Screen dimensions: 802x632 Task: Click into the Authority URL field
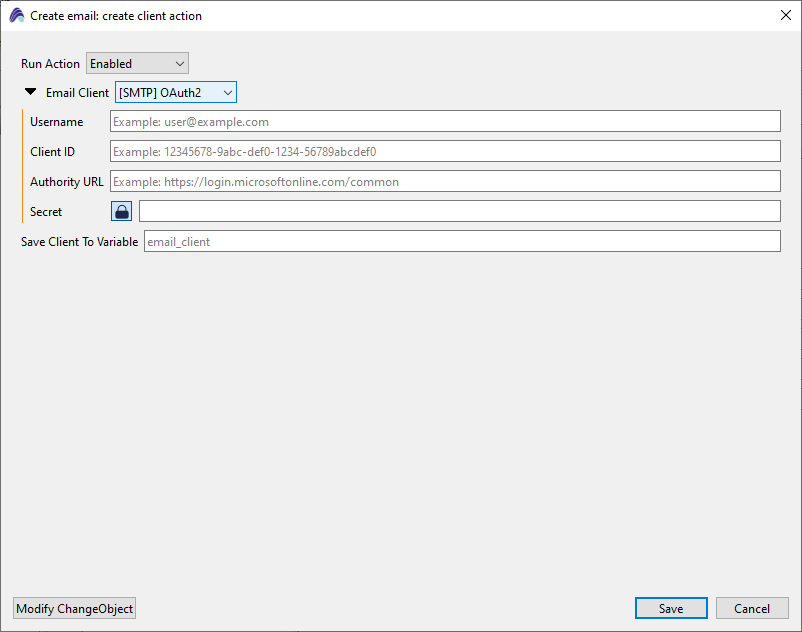tap(445, 182)
